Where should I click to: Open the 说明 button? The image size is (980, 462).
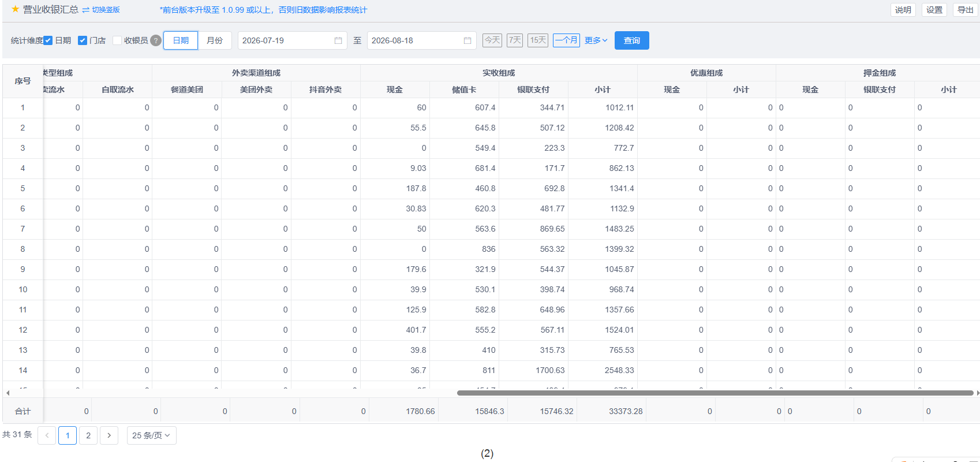pyautogui.click(x=903, y=10)
